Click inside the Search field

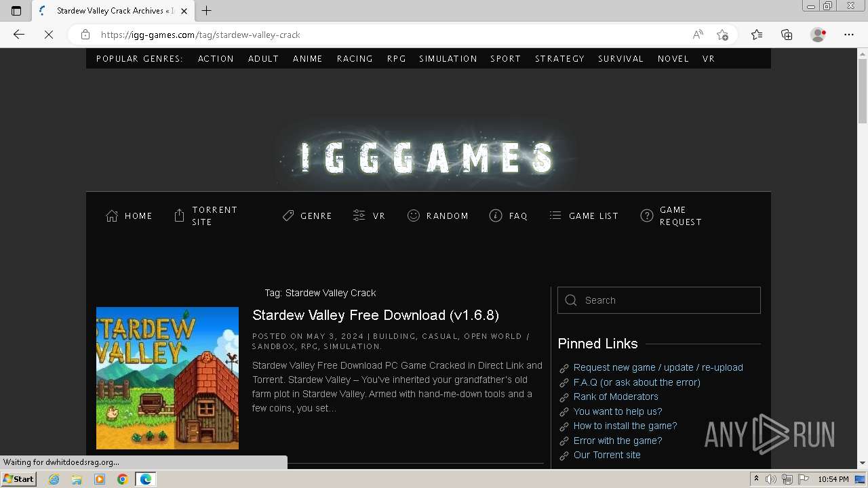659,300
